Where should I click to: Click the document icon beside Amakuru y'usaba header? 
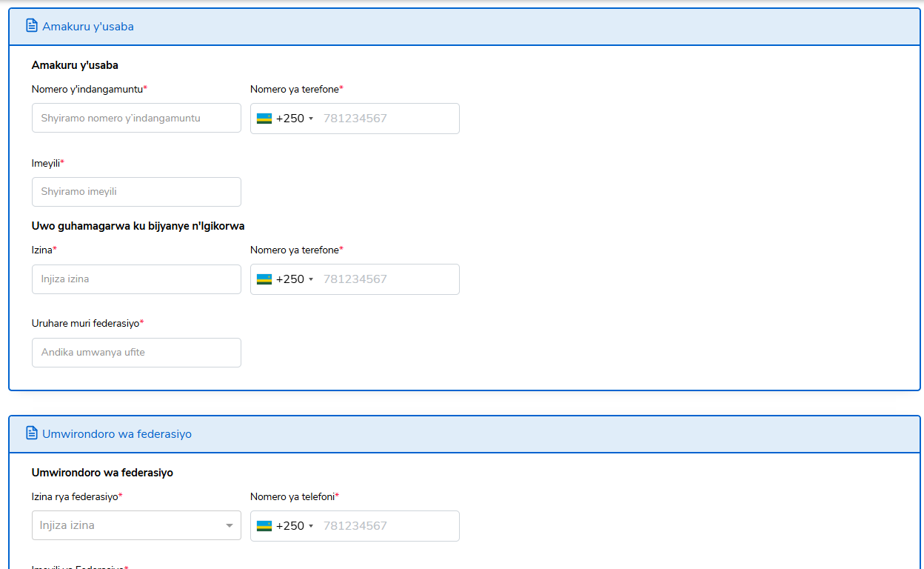(31, 26)
